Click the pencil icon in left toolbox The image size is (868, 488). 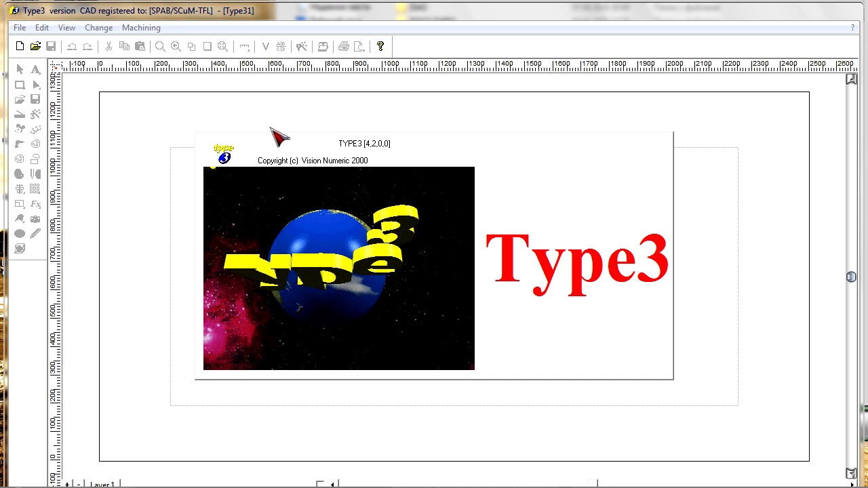point(35,234)
